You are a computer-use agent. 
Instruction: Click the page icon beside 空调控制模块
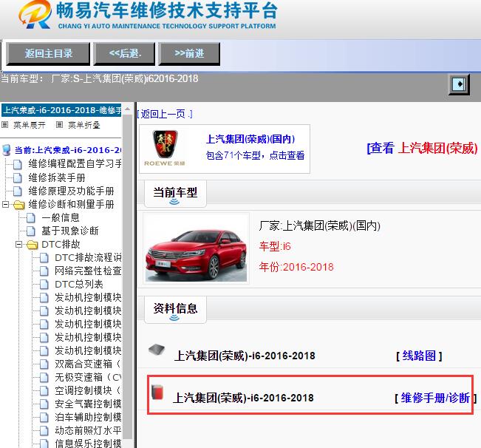44,391
